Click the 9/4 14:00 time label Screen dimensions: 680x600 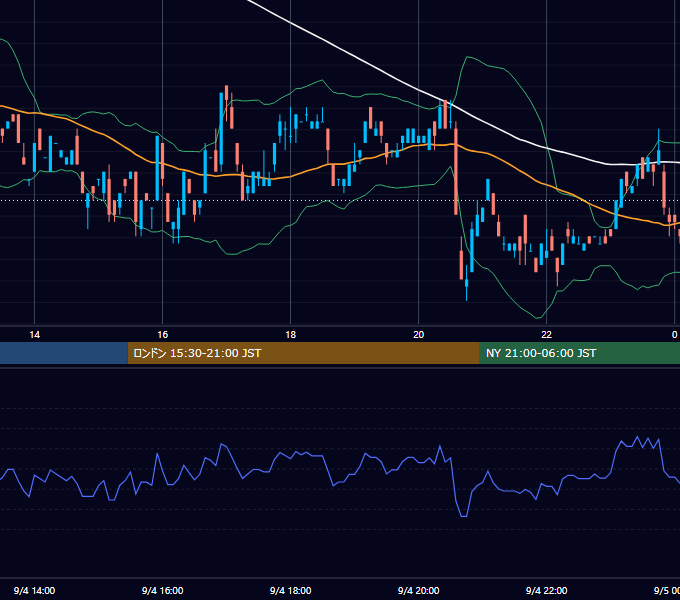point(34,590)
